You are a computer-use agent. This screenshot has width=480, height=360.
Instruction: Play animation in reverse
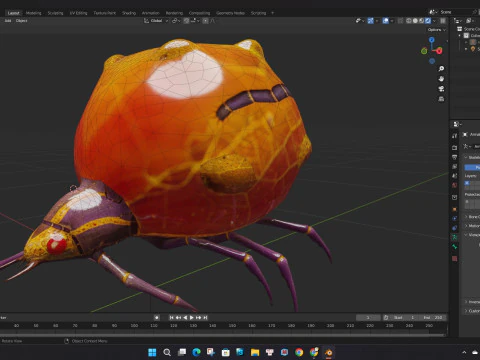pos(185,318)
